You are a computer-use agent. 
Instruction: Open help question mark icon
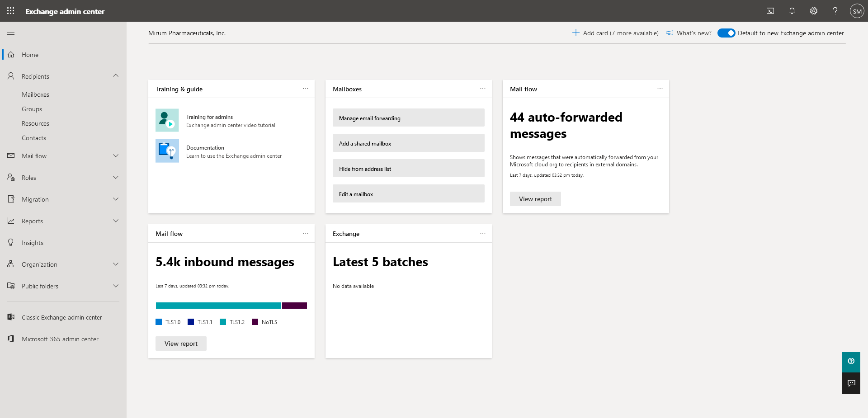click(x=835, y=11)
